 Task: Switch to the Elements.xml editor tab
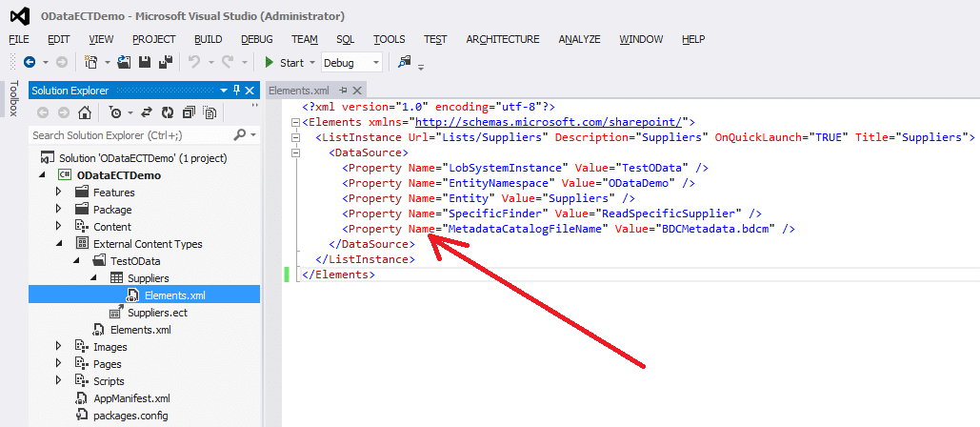(x=299, y=90)
